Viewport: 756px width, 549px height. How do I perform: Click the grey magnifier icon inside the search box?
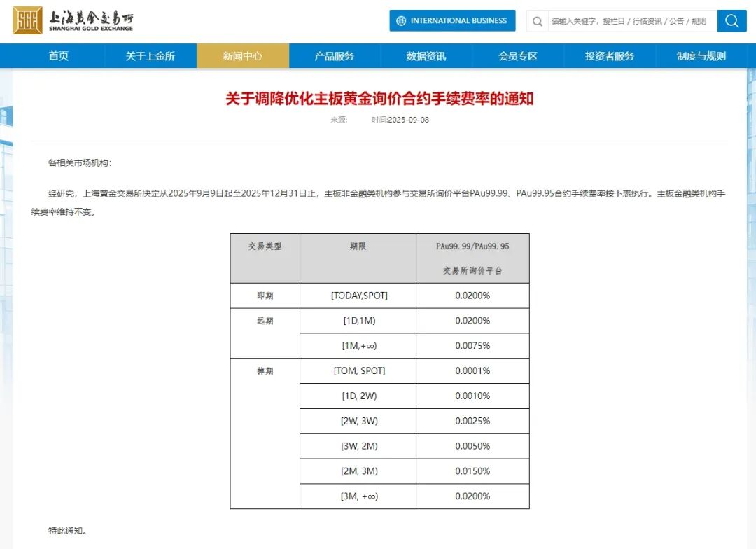(x=538, y=21)
